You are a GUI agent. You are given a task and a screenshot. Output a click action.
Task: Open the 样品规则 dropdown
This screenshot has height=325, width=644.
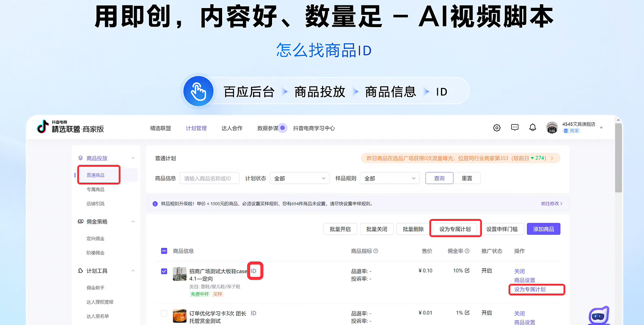pos(390,178)
